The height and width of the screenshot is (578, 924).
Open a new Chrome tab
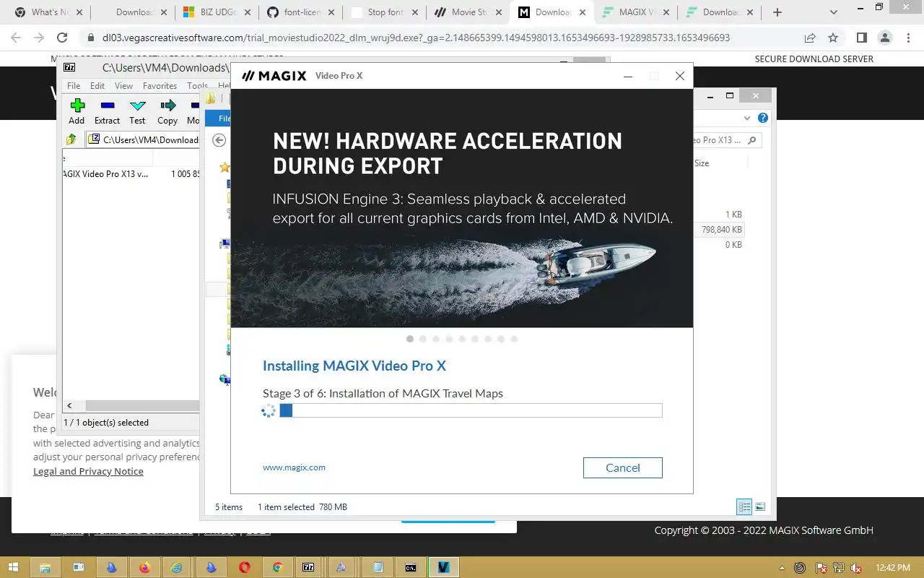[777, 12]
